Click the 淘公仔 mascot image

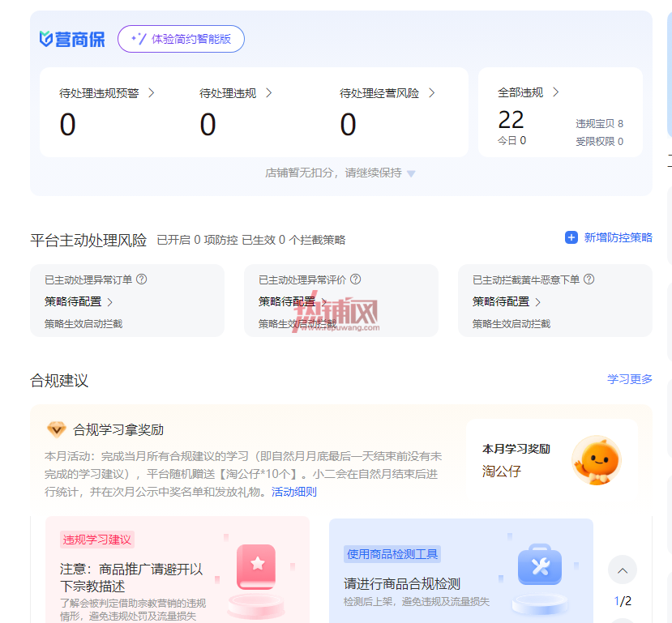click(x=597, y=461)
